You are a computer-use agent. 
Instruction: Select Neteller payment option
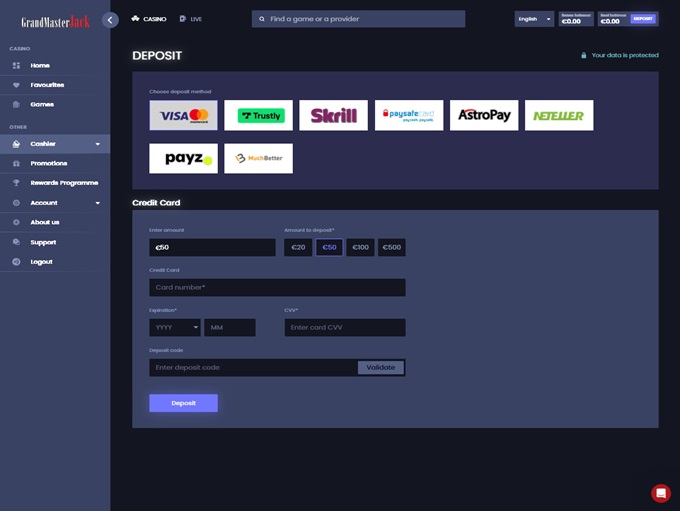pyautogui.click(x=559, y=116)
